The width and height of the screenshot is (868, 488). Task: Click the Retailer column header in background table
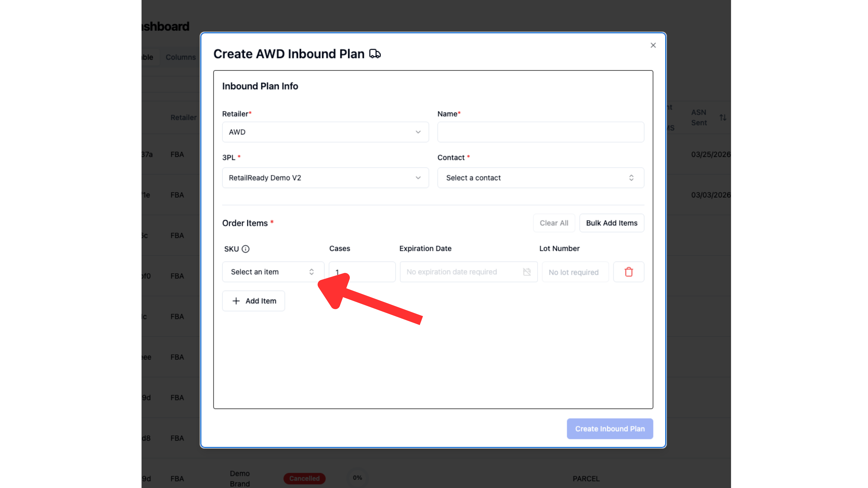click(183, 117)
